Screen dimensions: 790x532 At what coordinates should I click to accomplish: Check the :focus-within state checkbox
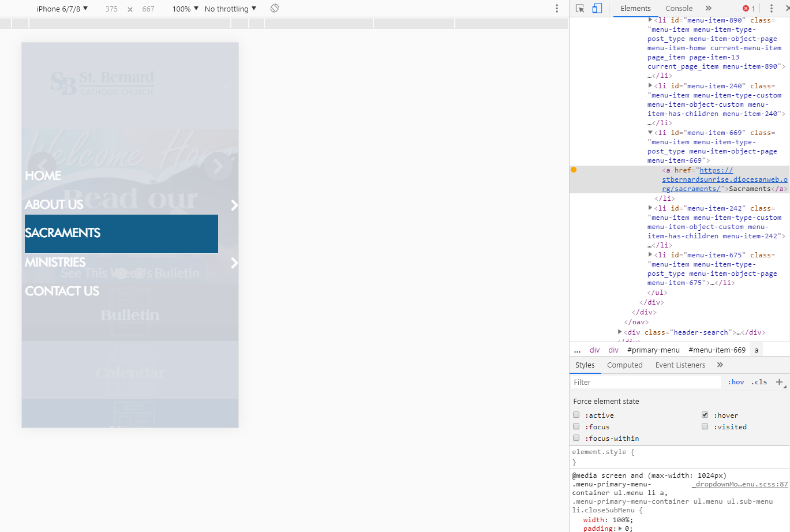click(x=576, y=438)
